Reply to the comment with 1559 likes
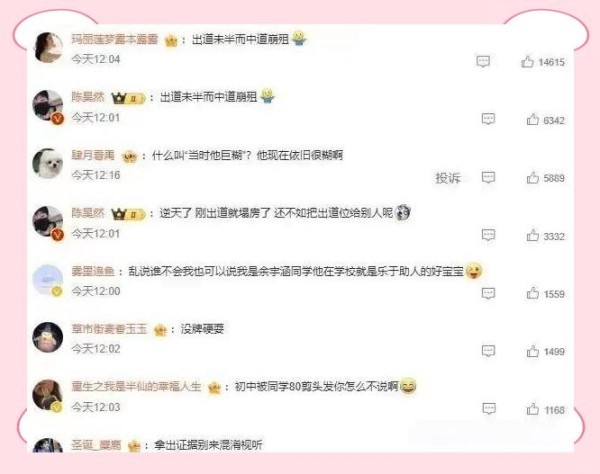This screenshot has width=600, height=474. pyautogui.click(x=488, y=293)
